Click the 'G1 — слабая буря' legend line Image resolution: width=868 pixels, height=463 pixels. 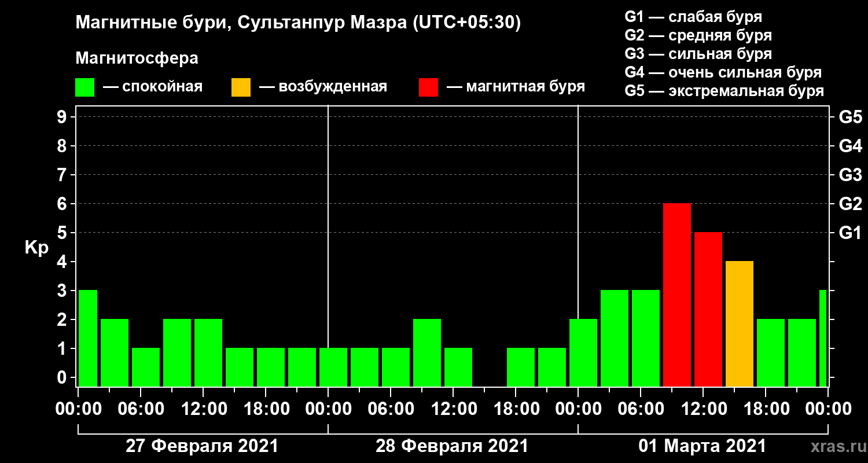point(693,16)
